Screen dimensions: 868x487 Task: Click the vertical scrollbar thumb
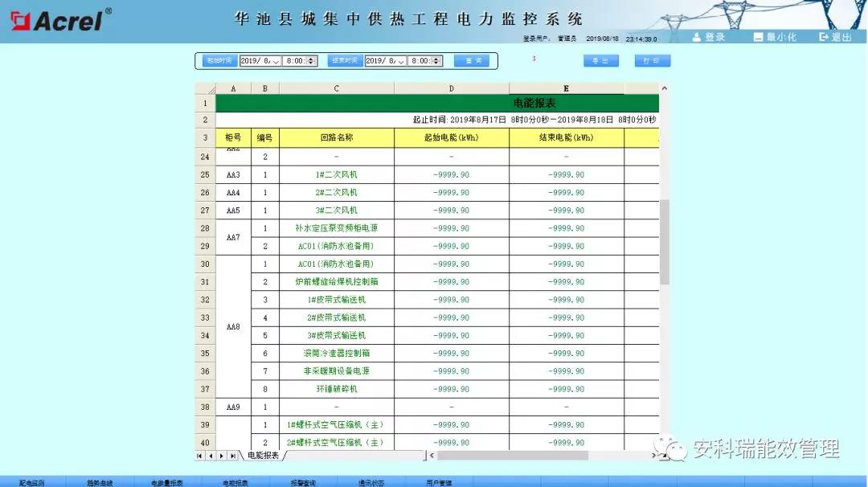coord(665,242)
